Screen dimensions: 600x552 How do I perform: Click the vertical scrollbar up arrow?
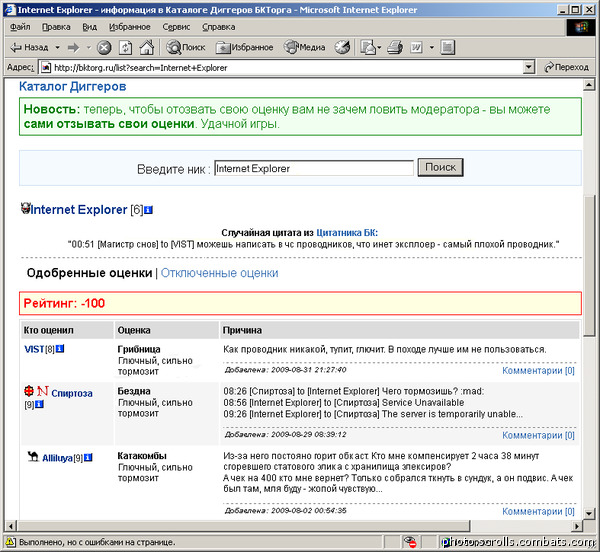pyautogui.click(x=589, y=85)
